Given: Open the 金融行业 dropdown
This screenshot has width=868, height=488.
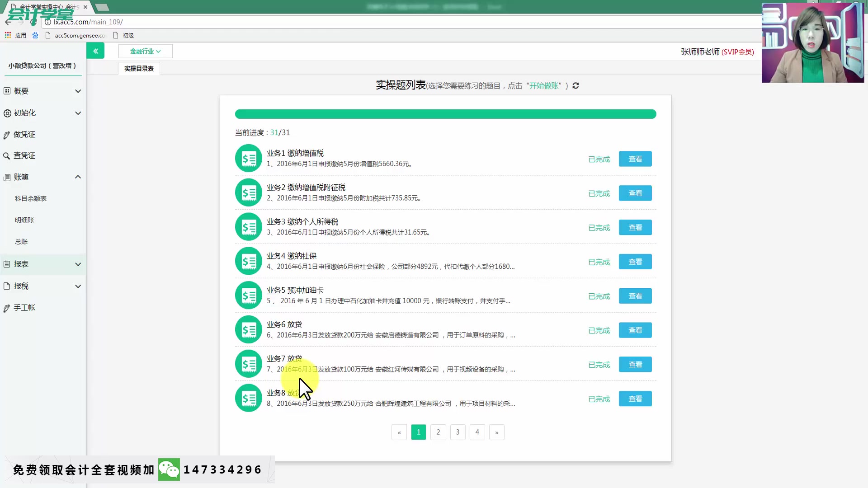Looking at the screenshot, I should [144, 51].
